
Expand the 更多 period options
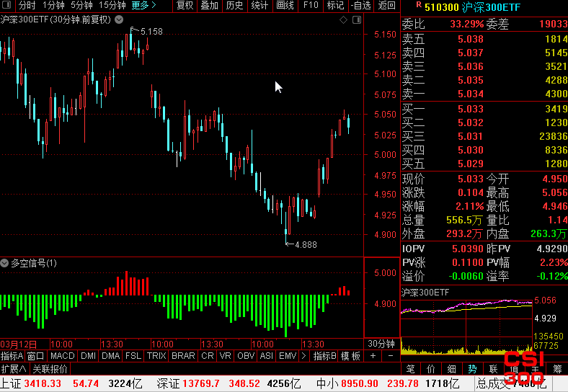(x=144, y=5)
